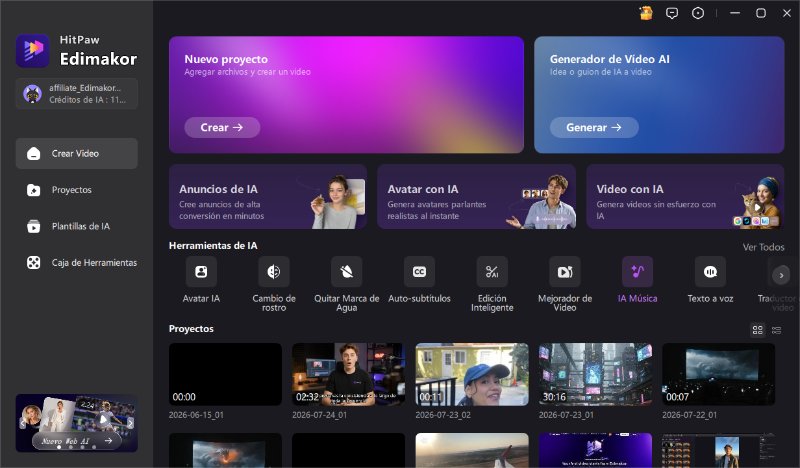Open the Anuncios de IA card
Viewport: 800px width, 468px height.
(268, 196)
